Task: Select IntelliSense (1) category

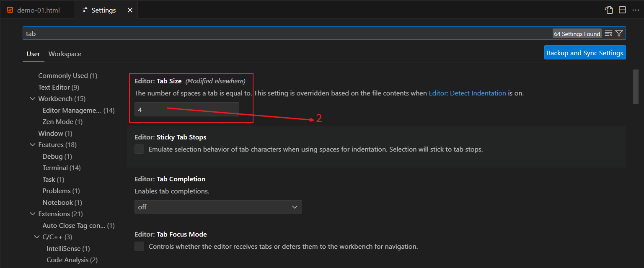Action: (68, 249)
